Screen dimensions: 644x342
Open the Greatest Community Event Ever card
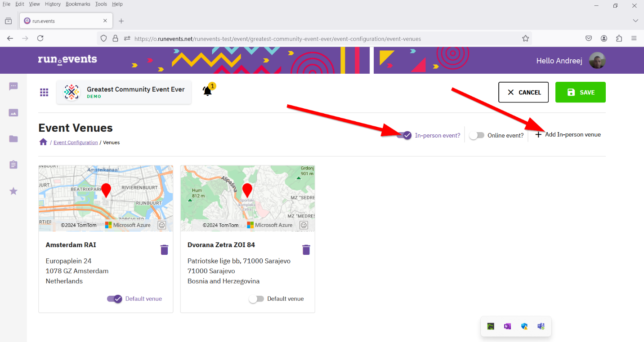[124, 92]
